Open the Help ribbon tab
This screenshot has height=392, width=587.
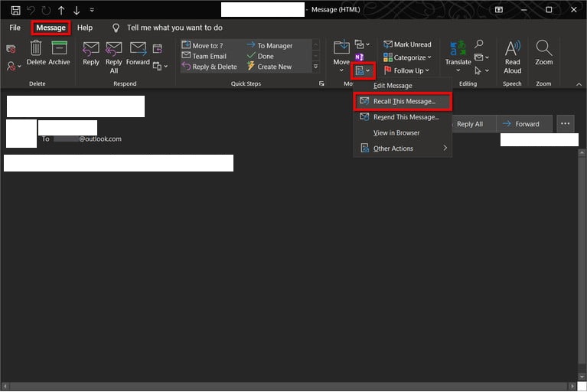pyautogui.click(x=85, y=28)
